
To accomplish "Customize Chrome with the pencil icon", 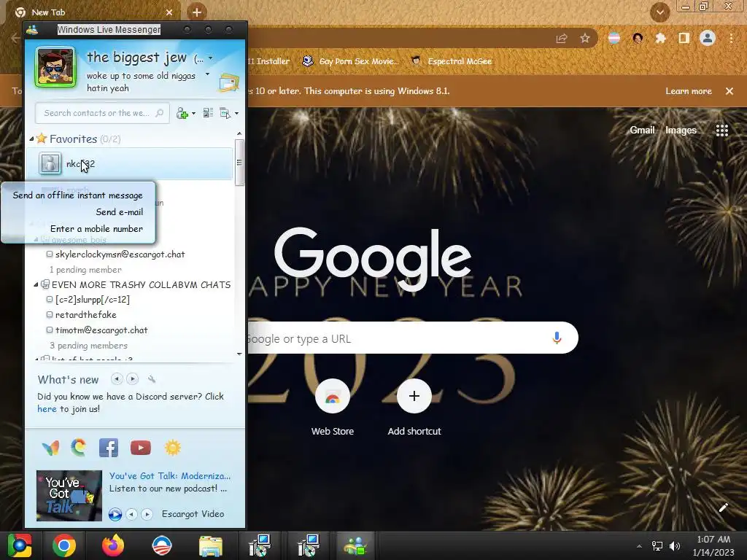I will click(x=723, y=507).
